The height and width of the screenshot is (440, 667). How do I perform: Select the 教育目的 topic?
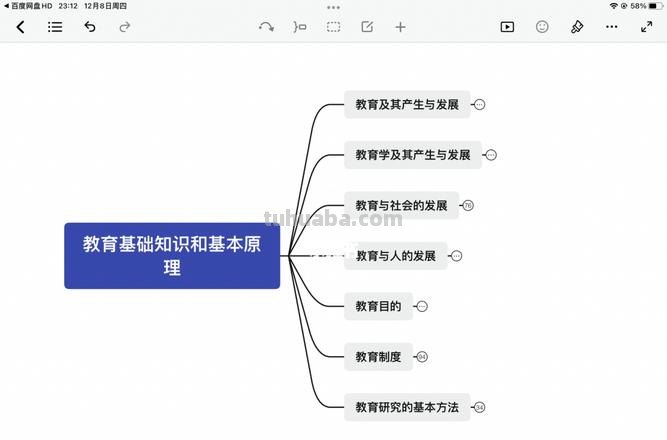coord(378,306)
